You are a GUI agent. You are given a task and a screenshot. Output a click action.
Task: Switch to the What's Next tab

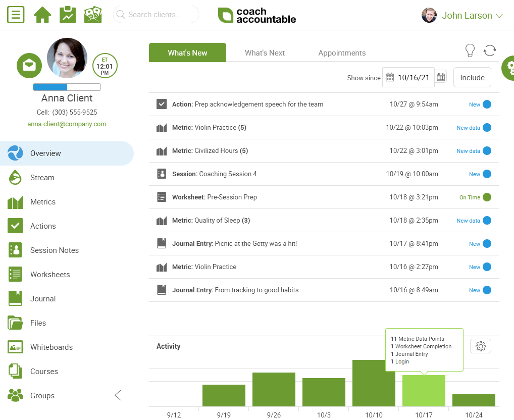tap(265, 52)
